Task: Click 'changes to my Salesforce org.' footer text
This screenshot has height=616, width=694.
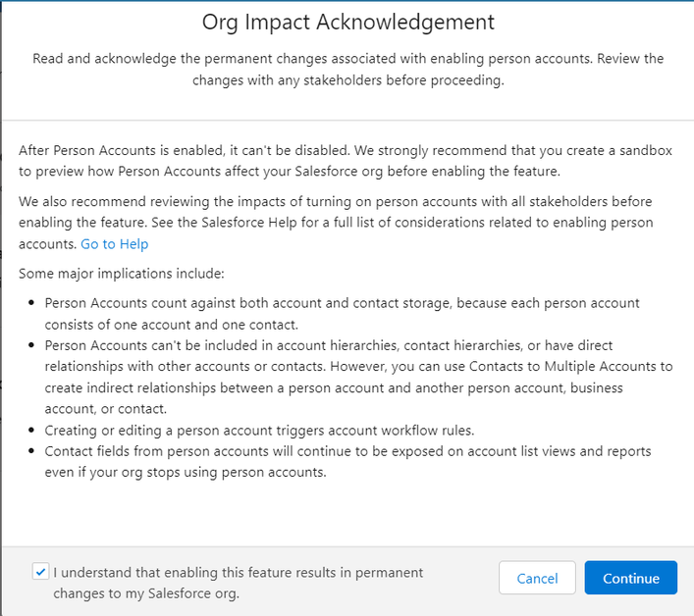Action: pyautogui.click(x=146, y=593)
